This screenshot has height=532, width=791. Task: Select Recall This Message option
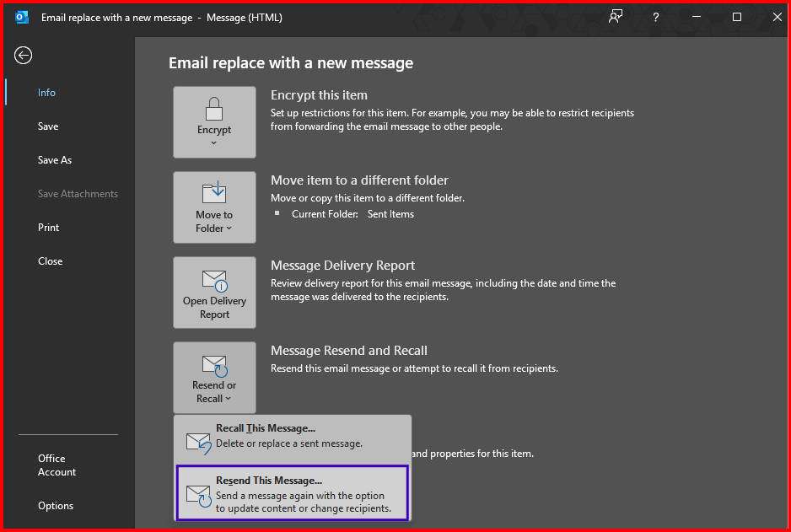292,436
